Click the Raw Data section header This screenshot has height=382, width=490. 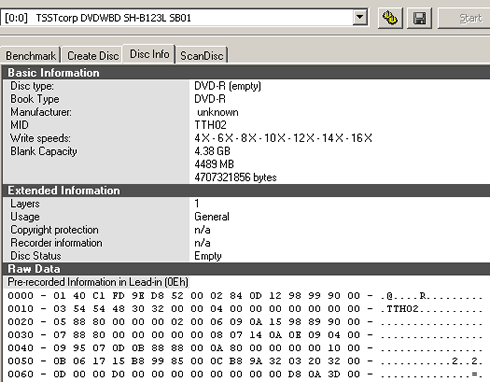pos(246,269)
